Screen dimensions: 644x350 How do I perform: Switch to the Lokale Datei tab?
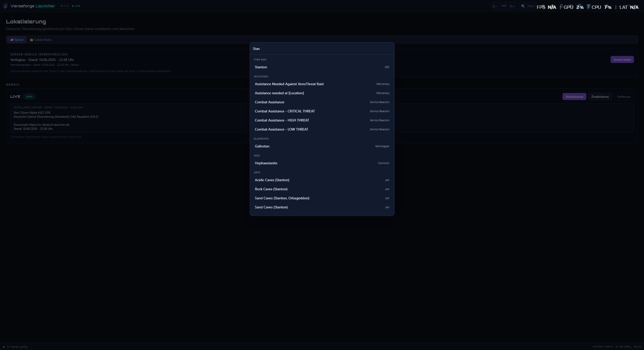point(41,40)
